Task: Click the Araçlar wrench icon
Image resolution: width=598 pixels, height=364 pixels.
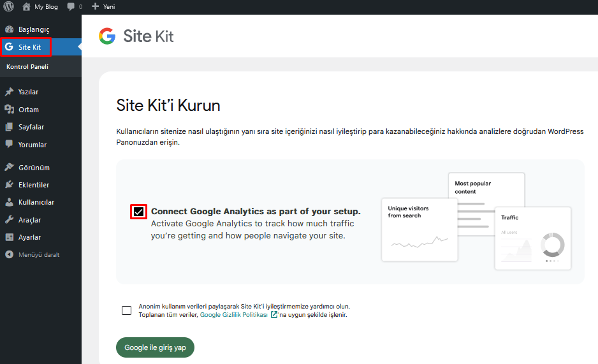Action: [9, 220]
